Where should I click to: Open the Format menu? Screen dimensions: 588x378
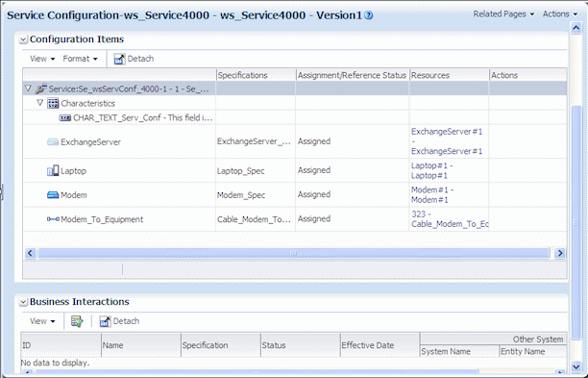tap(80, 59)
